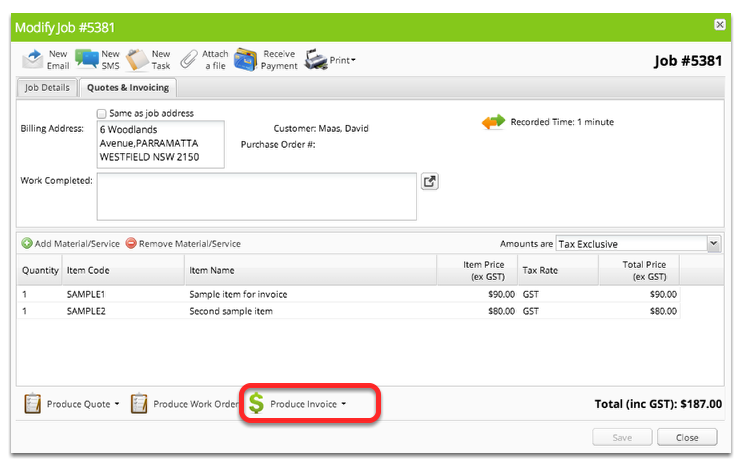Open the Print dropdown arrow
744x476 pixels.
click(353, 60)
